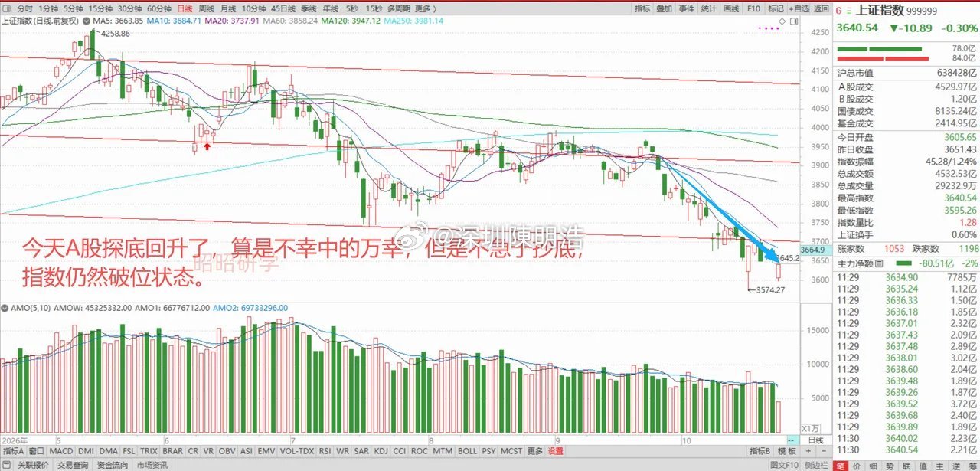This screenshot has height=471, width=980.
Task: Switch chart to 分时 view
Action: pos(25,8)
